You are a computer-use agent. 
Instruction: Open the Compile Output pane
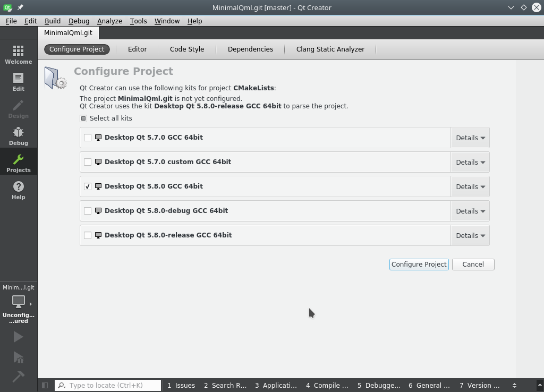point(327,386)
